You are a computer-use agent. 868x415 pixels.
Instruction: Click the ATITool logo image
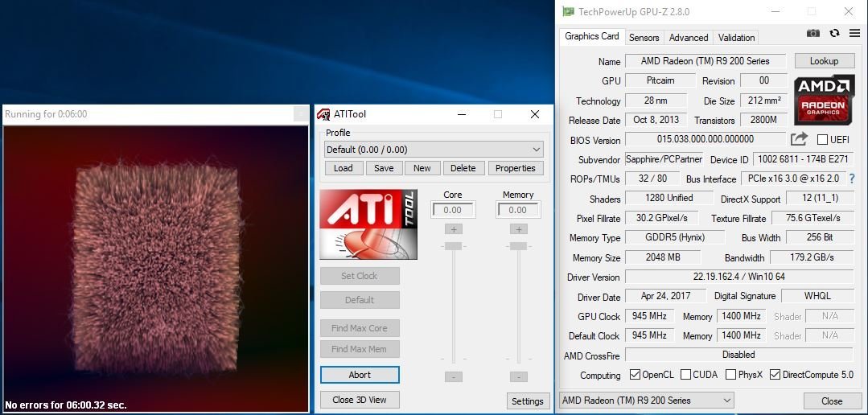point(368,224)
